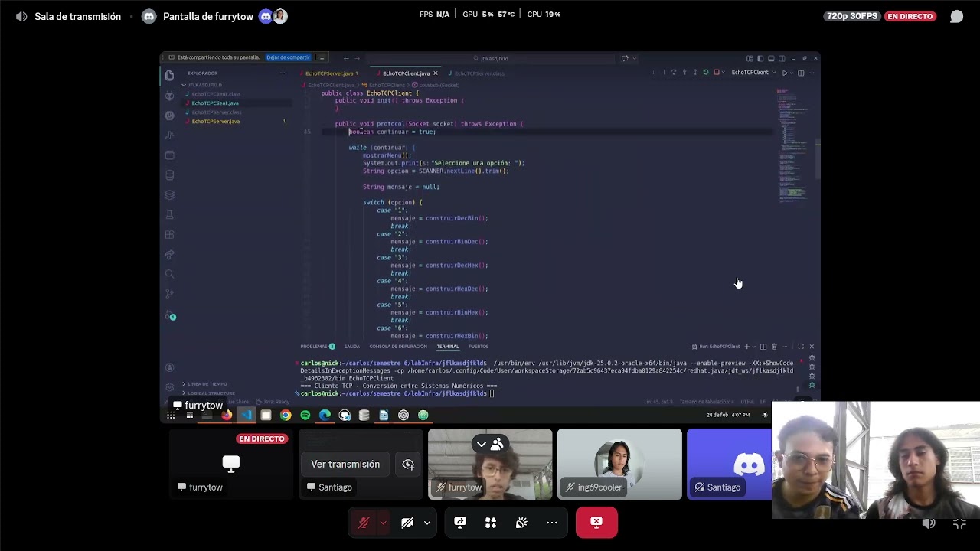980x551 pixels.
Task: Open microphone options dropdown arrow
Action: click(x=383, y=522)
